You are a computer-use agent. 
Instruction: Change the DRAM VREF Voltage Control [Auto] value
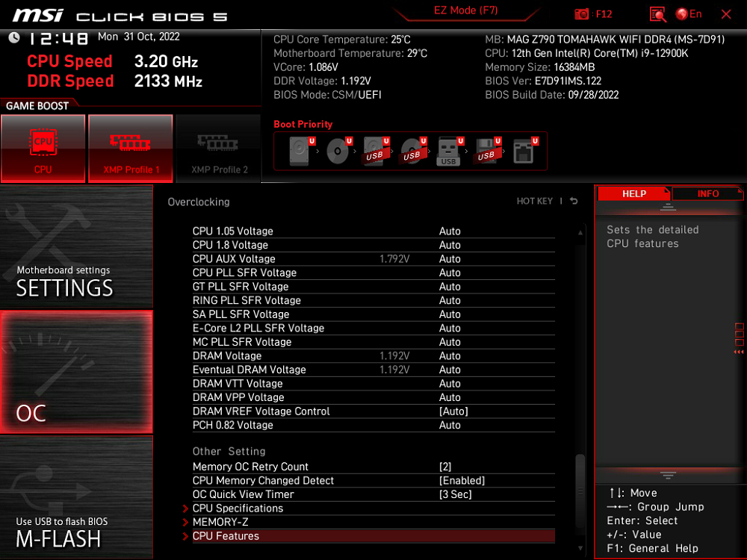point(453,411)
